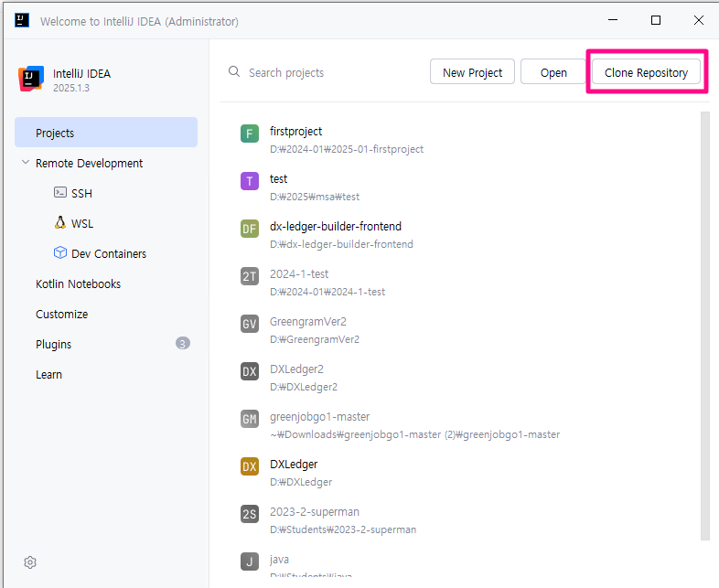Focus the Search projects field

coord(286,72)
